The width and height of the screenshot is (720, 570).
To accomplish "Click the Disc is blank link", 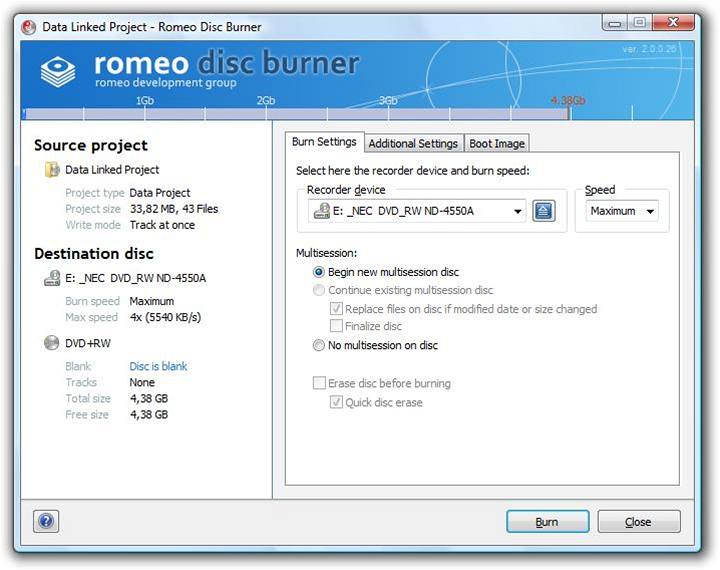I will point(158,366).
